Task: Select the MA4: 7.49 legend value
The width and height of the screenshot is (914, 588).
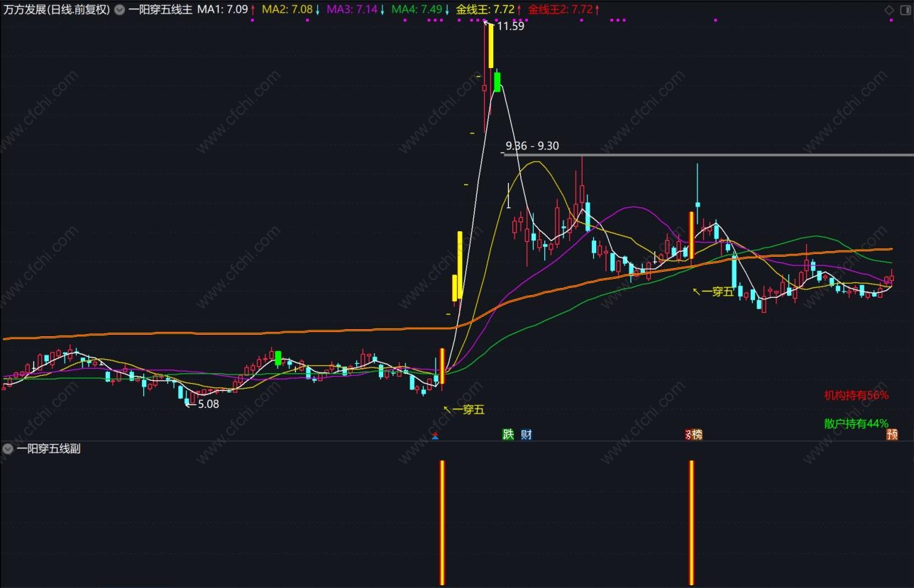Action: (x=417, y=10)
